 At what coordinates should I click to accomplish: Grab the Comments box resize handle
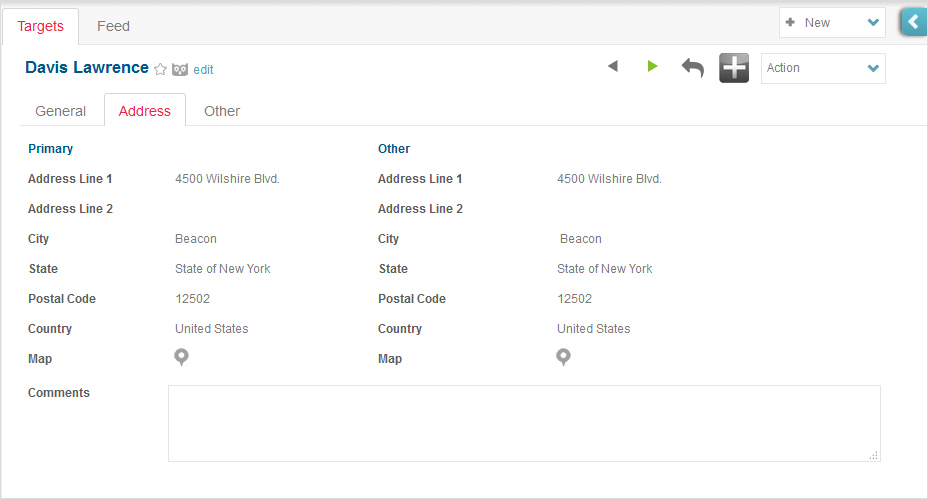(x=874, y=455)
